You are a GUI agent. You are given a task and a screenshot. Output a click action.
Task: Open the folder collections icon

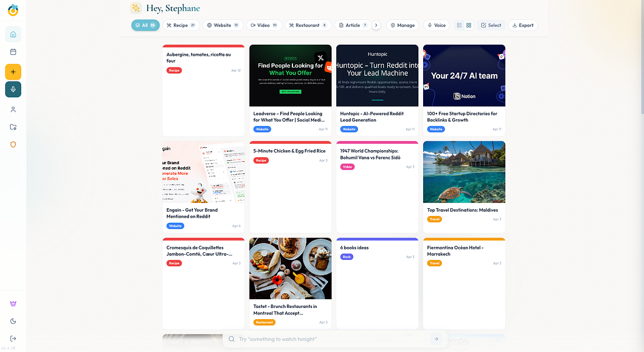click(13, 127)
